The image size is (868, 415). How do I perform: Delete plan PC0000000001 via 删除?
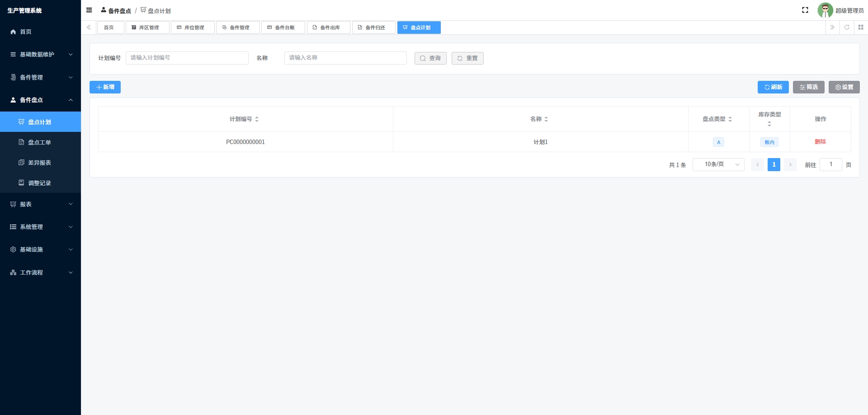[820, 142]
